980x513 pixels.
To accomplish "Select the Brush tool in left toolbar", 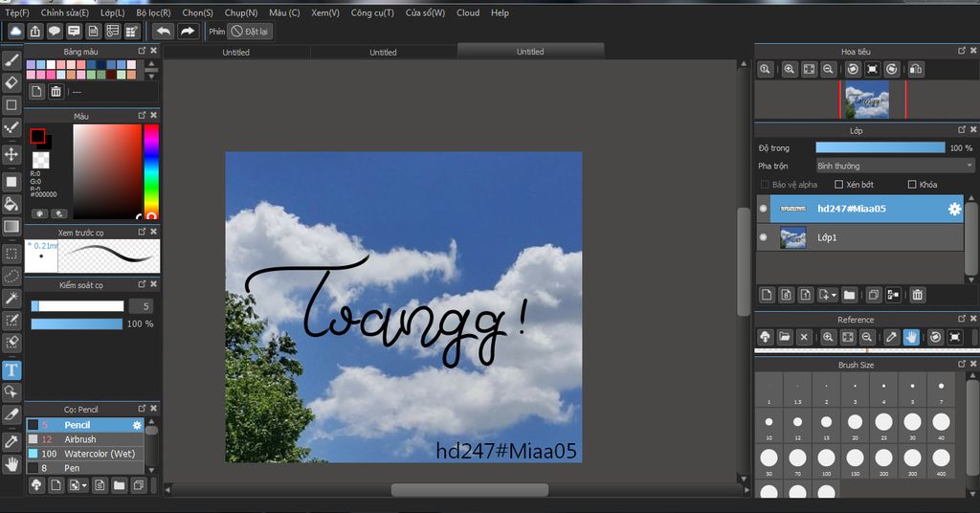I will (x=11, y=60).
